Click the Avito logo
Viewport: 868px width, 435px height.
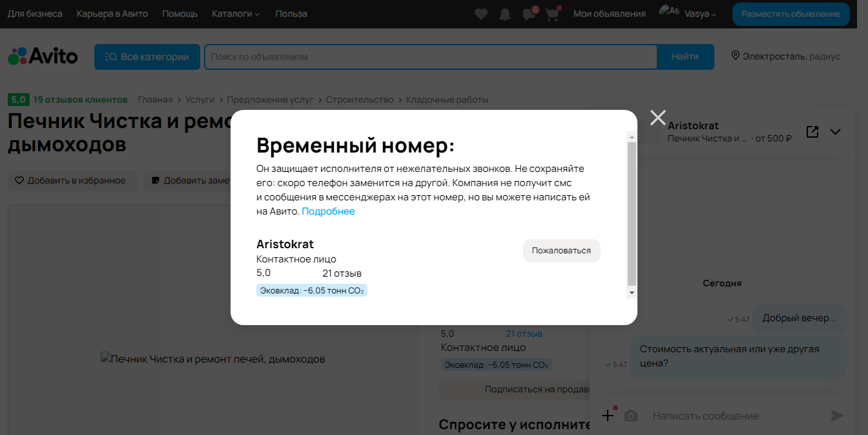43,56
